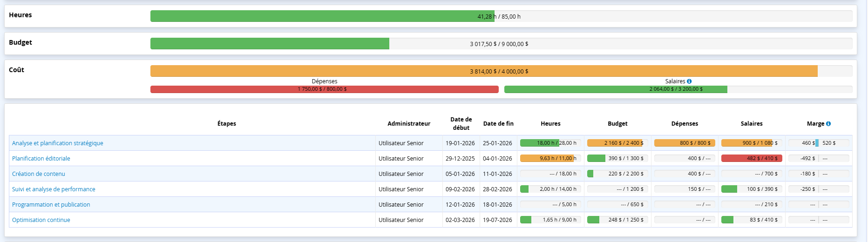Image resolution: width=868 pixels, height=242 pixels.
Task: Click the green Salaires 2 064,00 $ bar
Action: pos(615,89)
